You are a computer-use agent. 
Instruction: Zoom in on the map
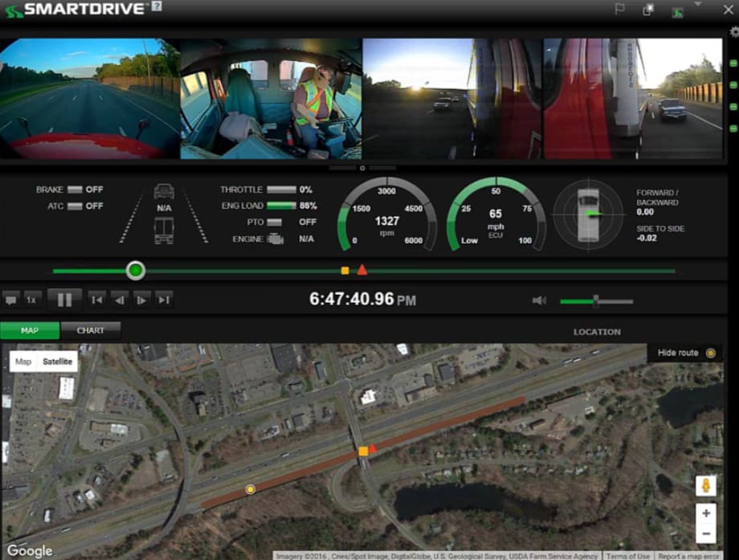tap(705, 512)
